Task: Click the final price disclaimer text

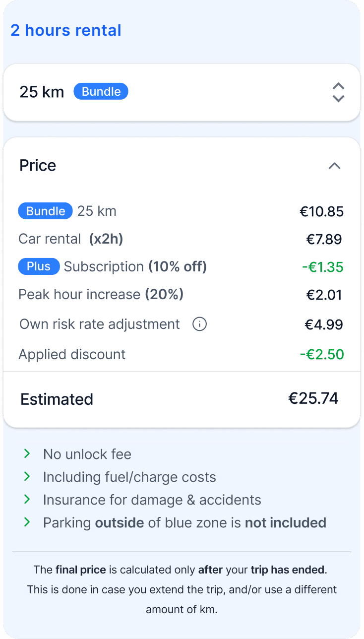Action: [182, 590]
